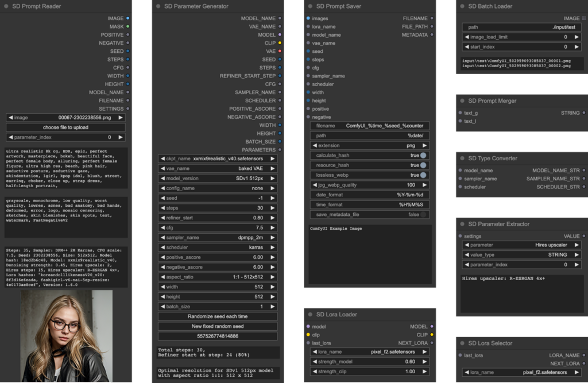588x383 pixels.
Task: Click the filename field in Prompt Saver
Action: (x=370, y=126)
